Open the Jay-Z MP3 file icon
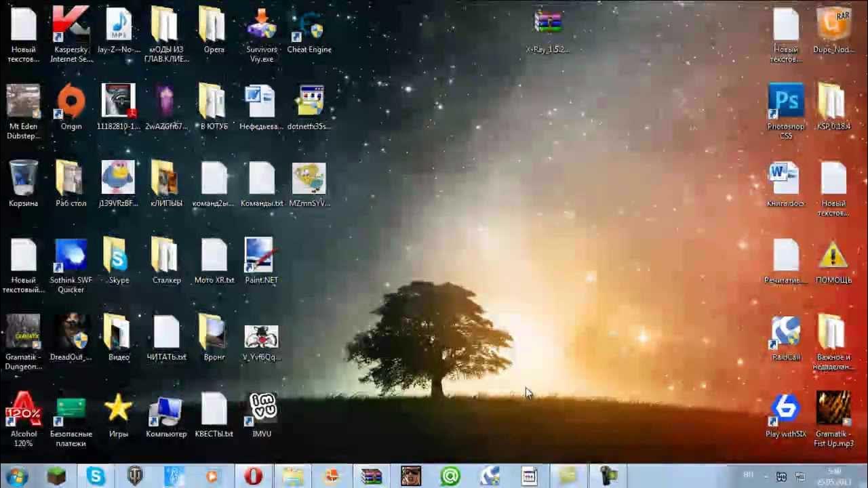Viewport: 868px width, 488px height. point(119,24)
